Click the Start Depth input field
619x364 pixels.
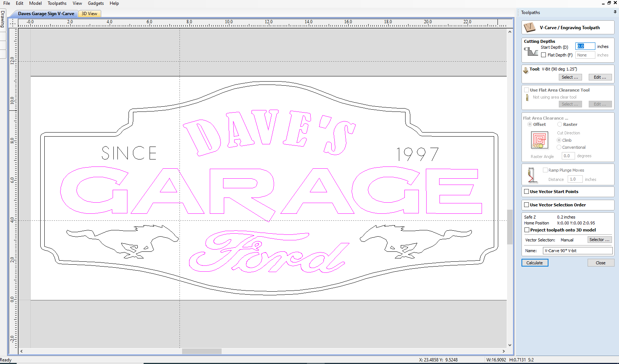585,46
